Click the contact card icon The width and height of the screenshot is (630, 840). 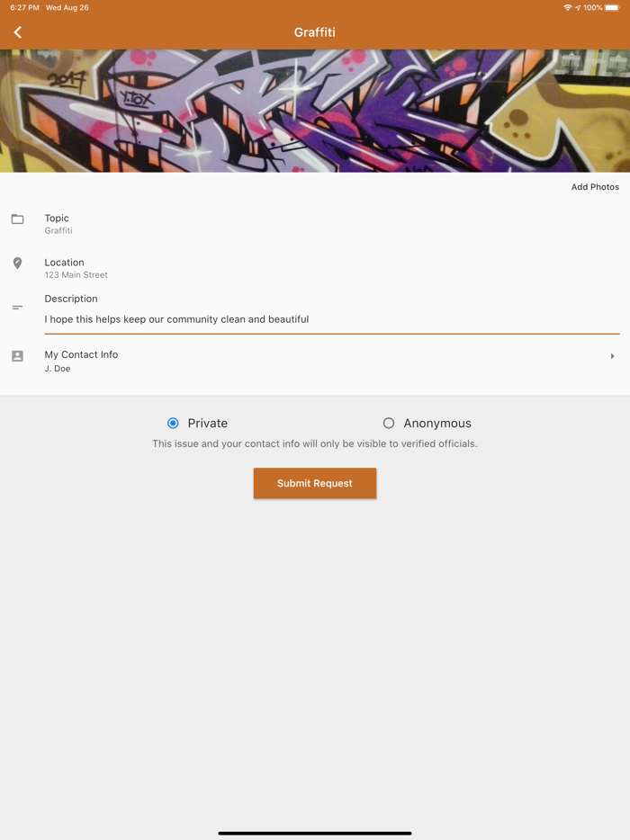(x=18, y=356)
